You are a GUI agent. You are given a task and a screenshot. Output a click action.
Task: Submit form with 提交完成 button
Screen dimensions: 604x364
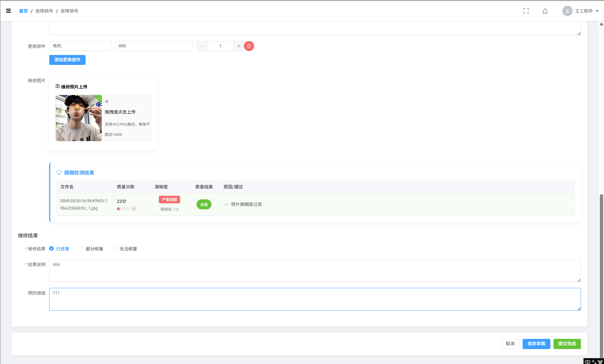567,344
